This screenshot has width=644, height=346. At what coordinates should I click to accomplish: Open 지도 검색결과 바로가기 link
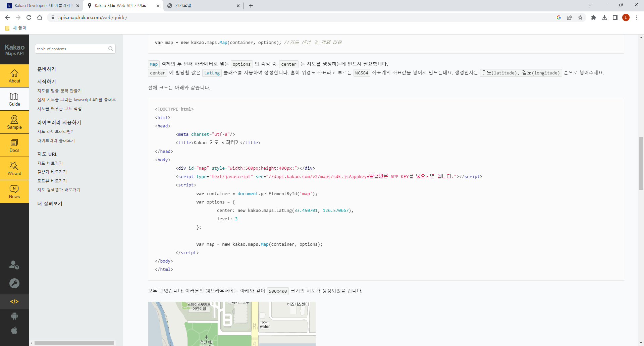(59, 190)
